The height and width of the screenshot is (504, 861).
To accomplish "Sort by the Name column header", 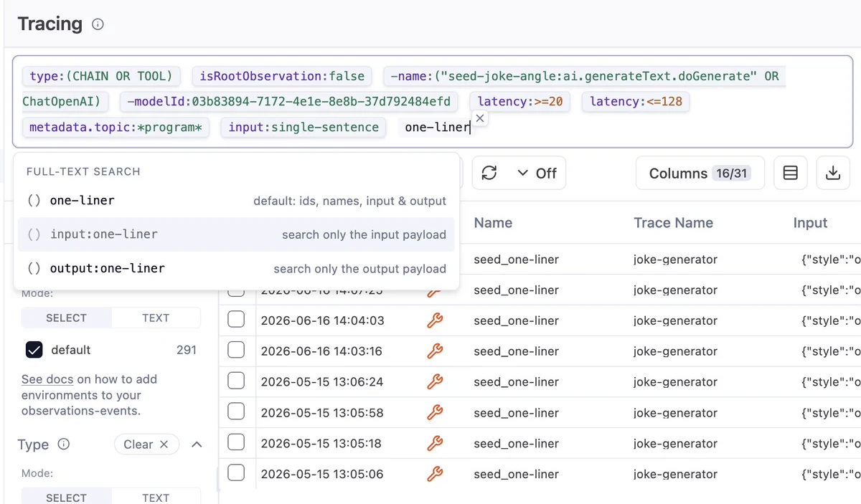I will coord(493,223).
